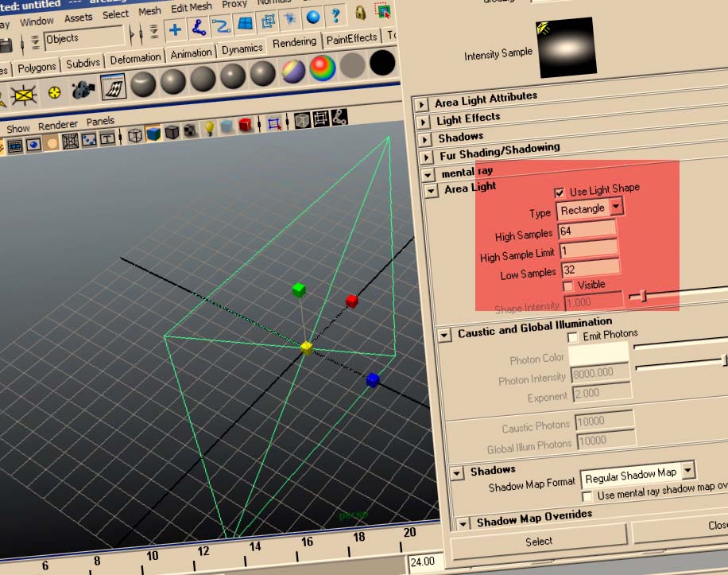The height and width of the screenshot is (575, 728).
Task: Open the viewport Panels menu
Action: coord(100,121)
